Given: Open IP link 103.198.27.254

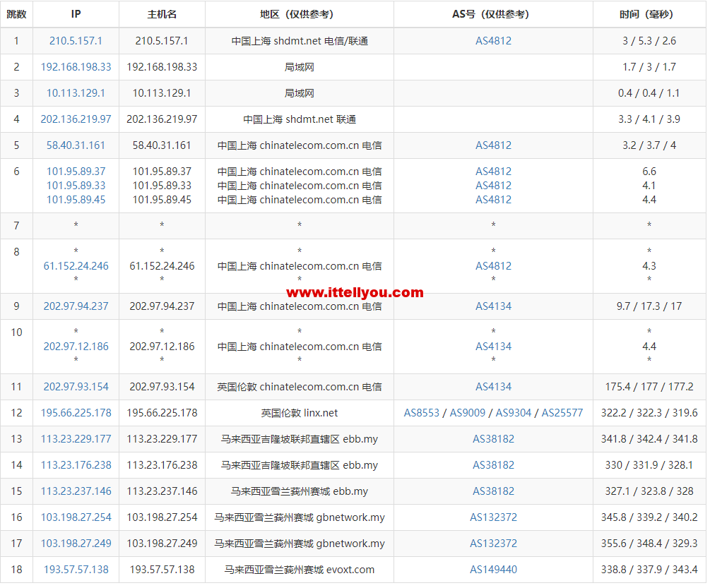Looking at the screenshot, I should (x=76, y=517).
